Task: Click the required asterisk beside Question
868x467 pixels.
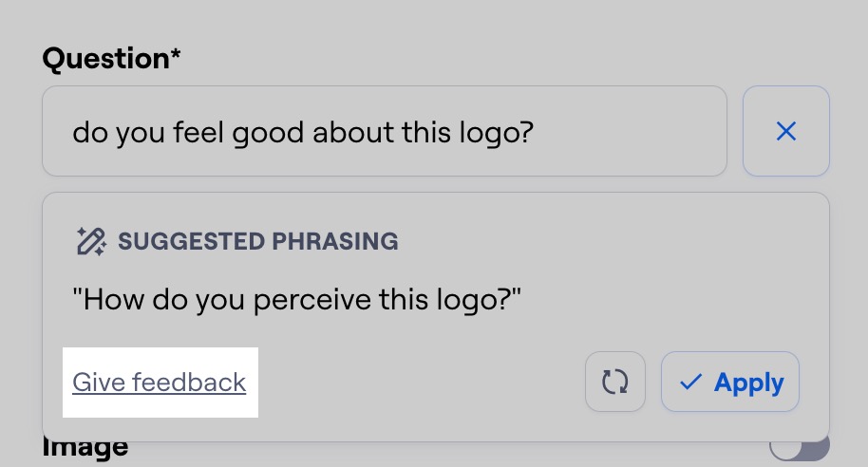Action: (x=175, y=55)
